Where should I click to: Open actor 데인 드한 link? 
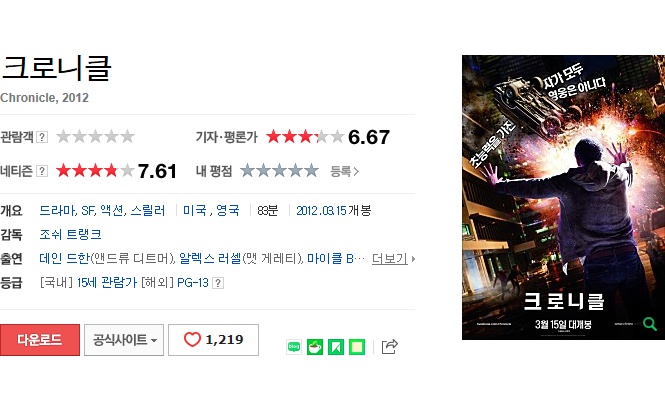click(64, 258)
